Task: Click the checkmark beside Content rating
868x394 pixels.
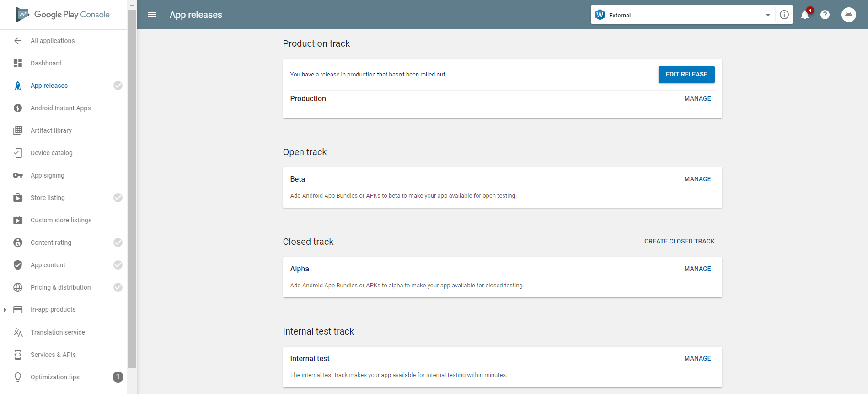Action: (x=118, y=243)
